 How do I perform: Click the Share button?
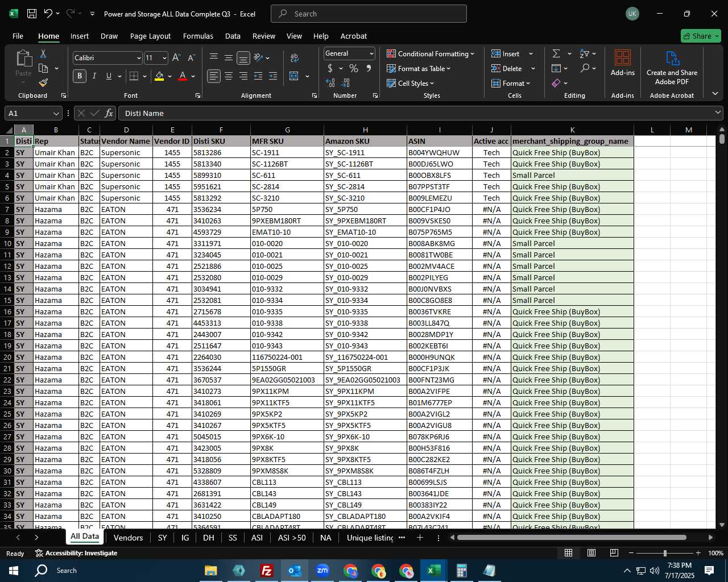pyautogui.click(x=701, y=36)
